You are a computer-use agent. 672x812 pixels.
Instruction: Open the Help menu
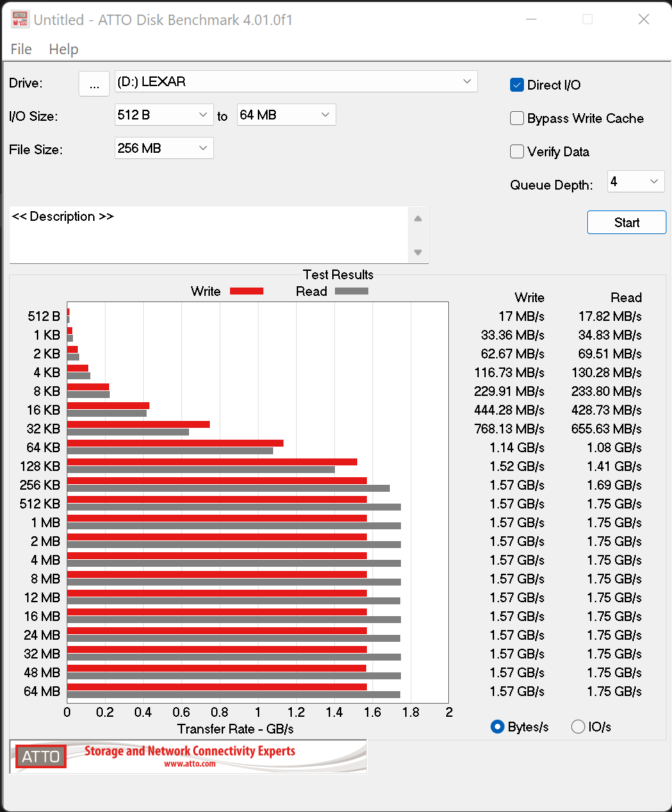click(x=63, y=49)
